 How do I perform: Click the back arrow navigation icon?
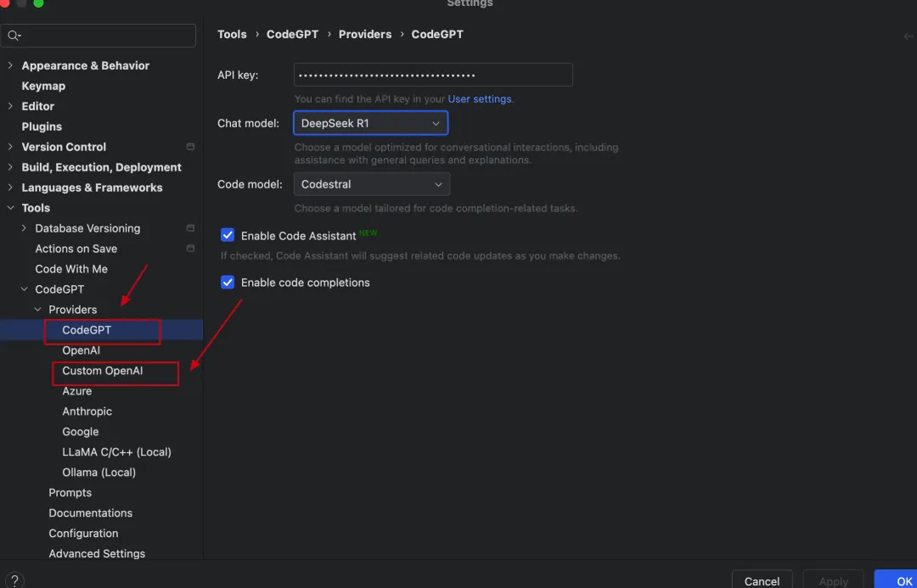click(909, 36)
